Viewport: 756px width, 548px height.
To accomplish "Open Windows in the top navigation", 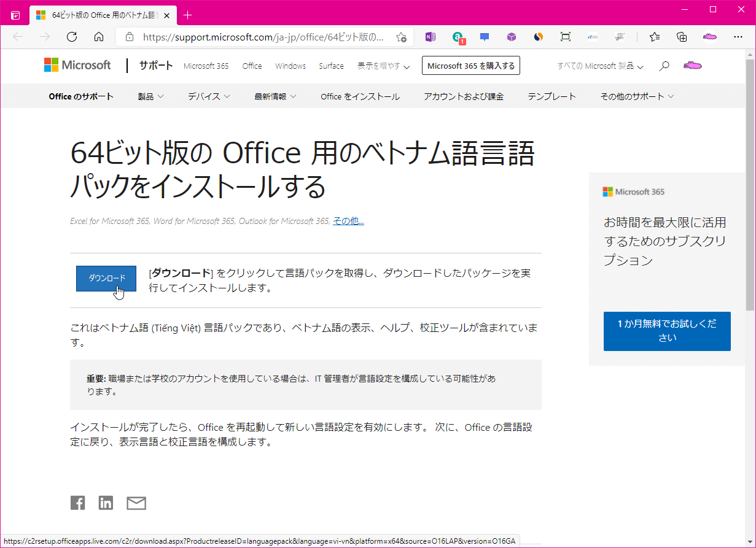I will click(x=290, y=66).
